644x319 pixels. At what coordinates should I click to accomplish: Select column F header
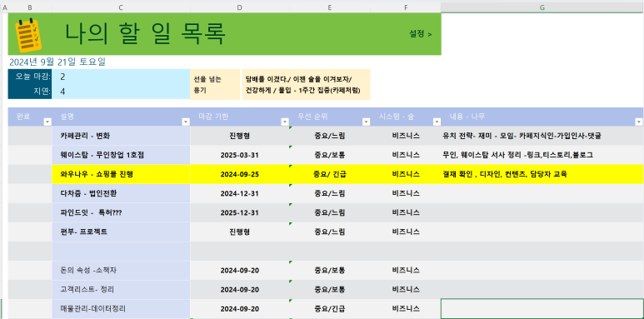(x=406, y=7)
